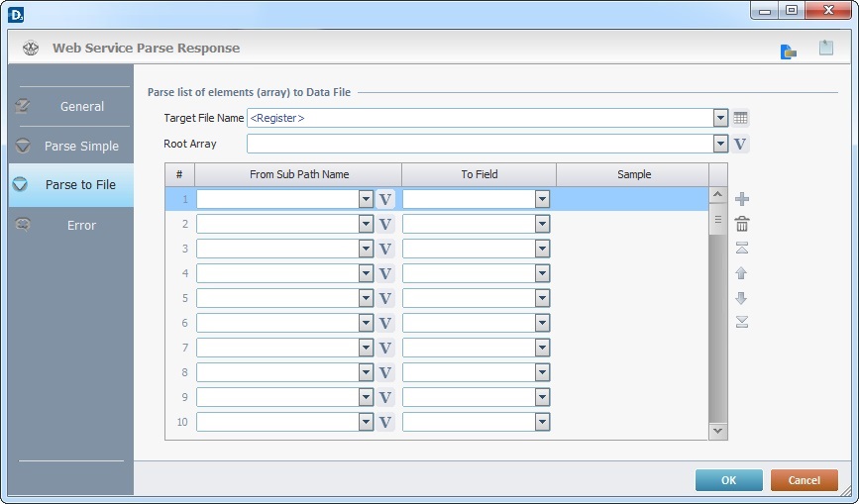Viewport: 859px width, 504px height.
Task: Click the From Sub Path field in row 5
Action: (x=277, y=298)
